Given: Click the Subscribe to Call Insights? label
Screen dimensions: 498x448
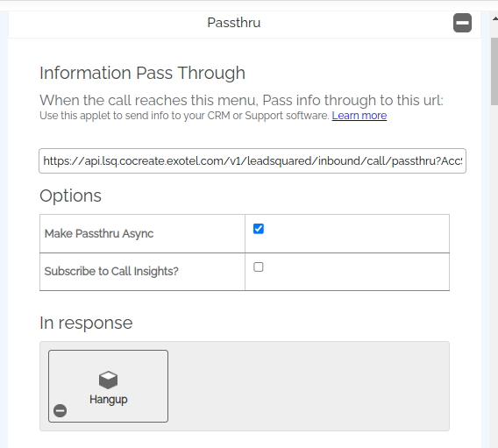Looking at the screenshot, I should [x=111, y=272].
